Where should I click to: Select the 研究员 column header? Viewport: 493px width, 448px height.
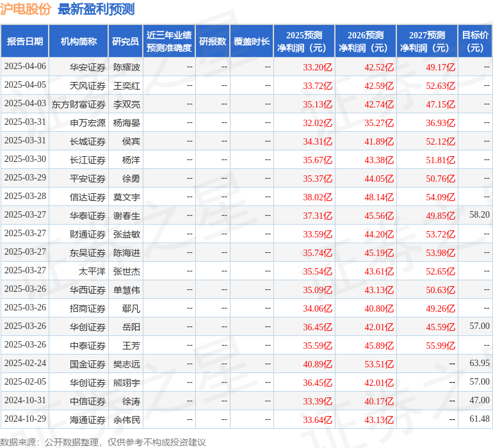coord(125,41)
